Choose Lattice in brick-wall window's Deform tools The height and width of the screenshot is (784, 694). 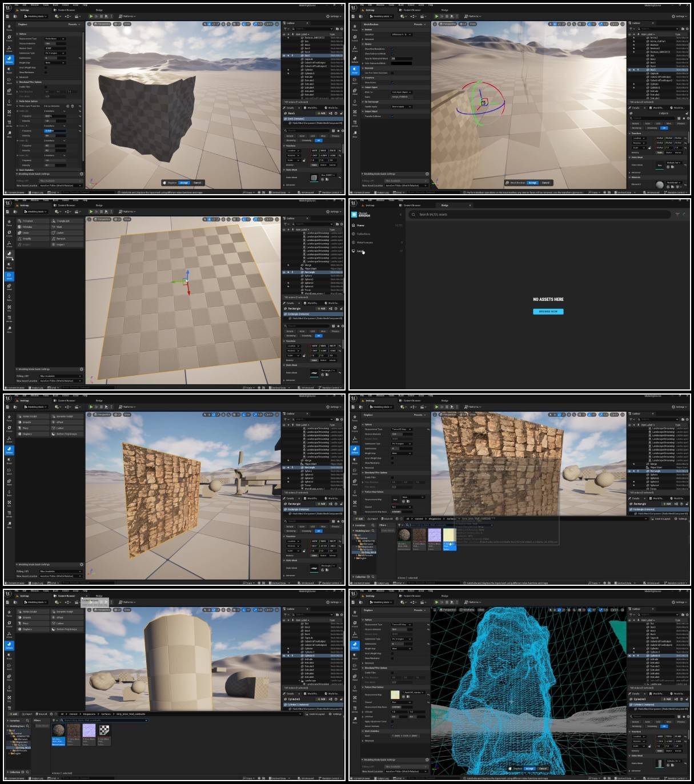click(67, 428)
